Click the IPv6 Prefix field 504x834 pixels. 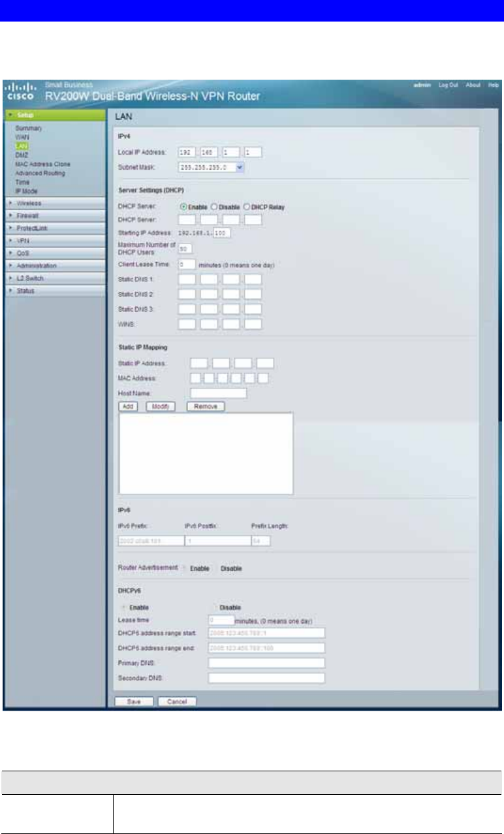151,541
